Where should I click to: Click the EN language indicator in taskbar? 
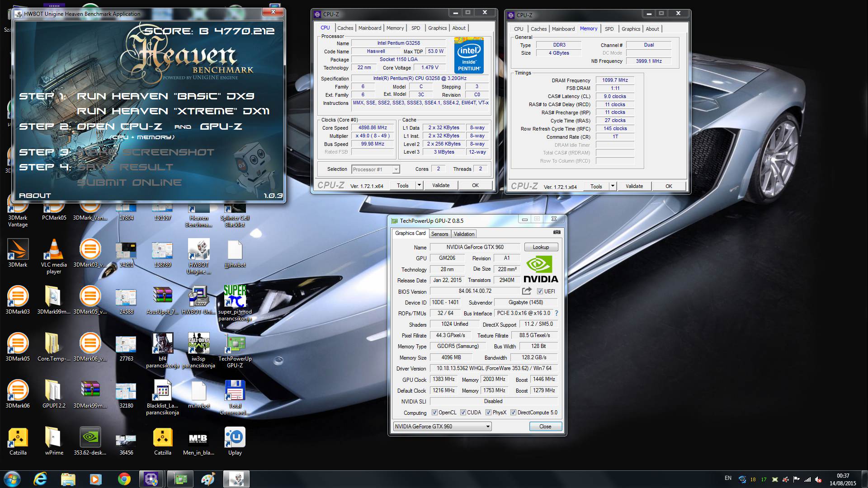tap(728, 478)
